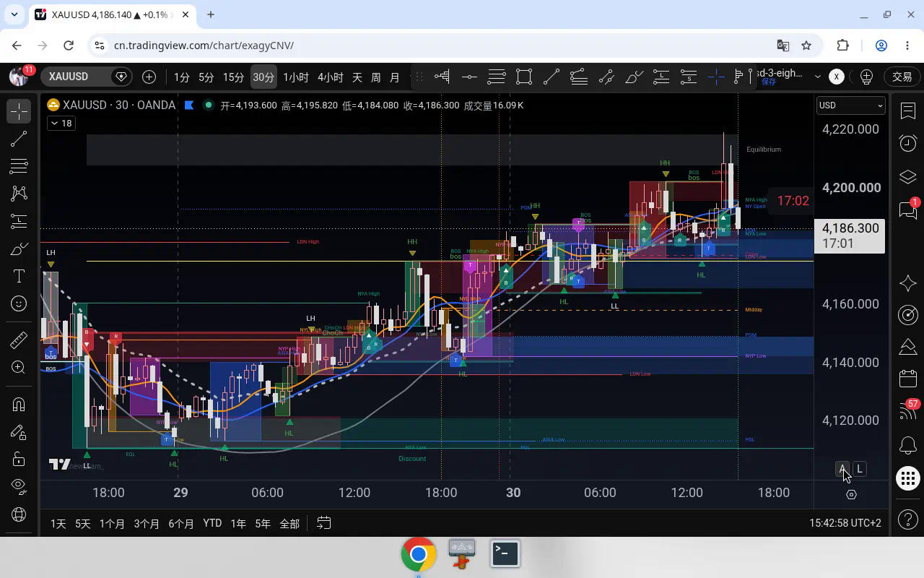The height and width of the screenshot is (578, 924).
Task: Open the terminal from the dock
Action: 505,554
